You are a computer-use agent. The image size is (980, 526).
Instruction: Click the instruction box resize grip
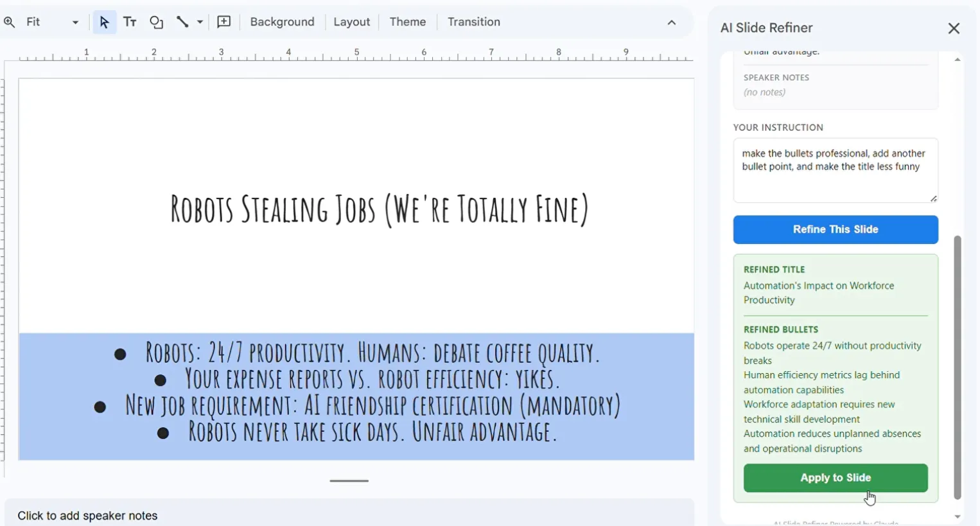click(934, 198)
